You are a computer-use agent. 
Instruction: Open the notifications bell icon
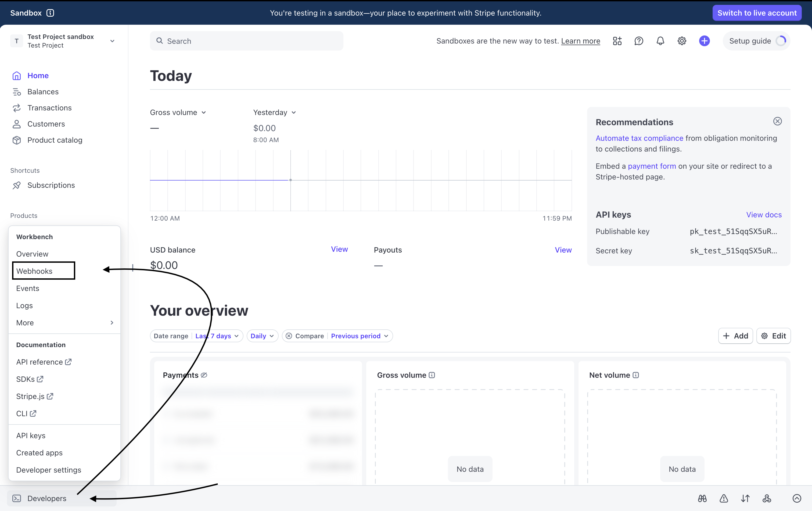coord(660,41)
